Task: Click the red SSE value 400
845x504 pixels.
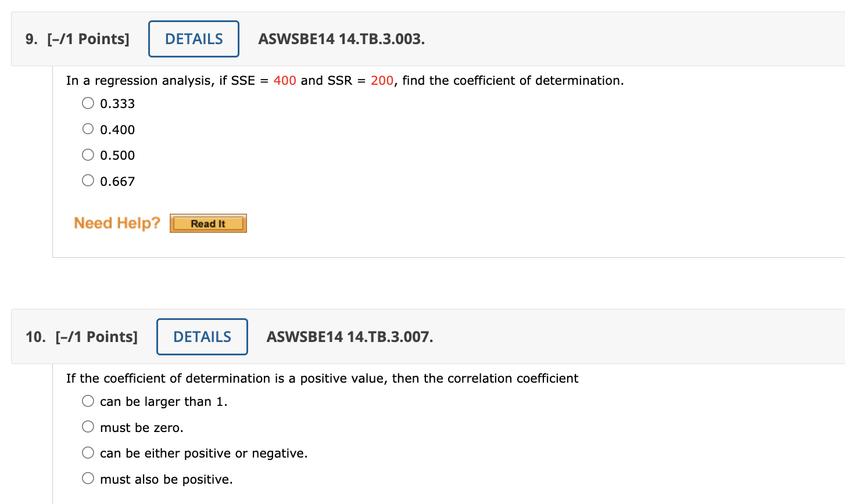Action: coord(286,80)
